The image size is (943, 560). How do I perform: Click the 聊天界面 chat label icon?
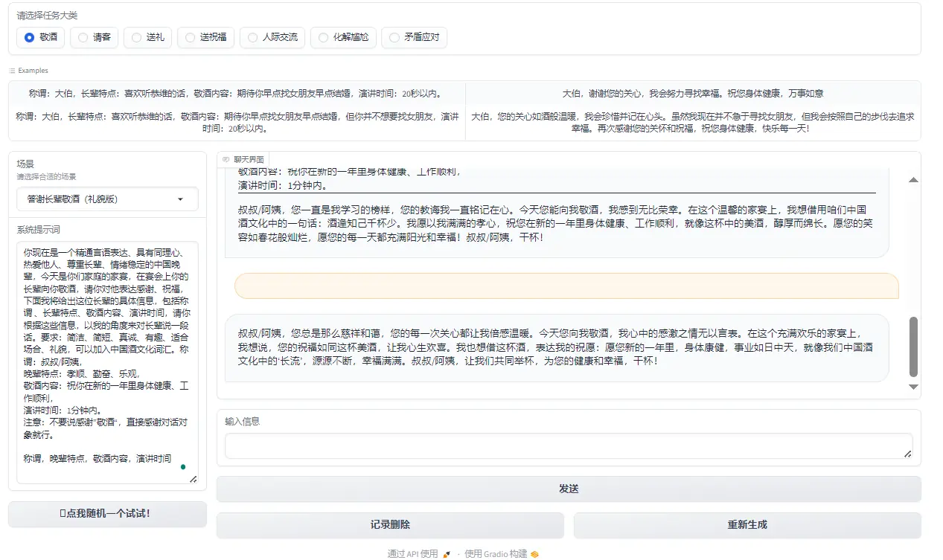[x=226, y=159]
